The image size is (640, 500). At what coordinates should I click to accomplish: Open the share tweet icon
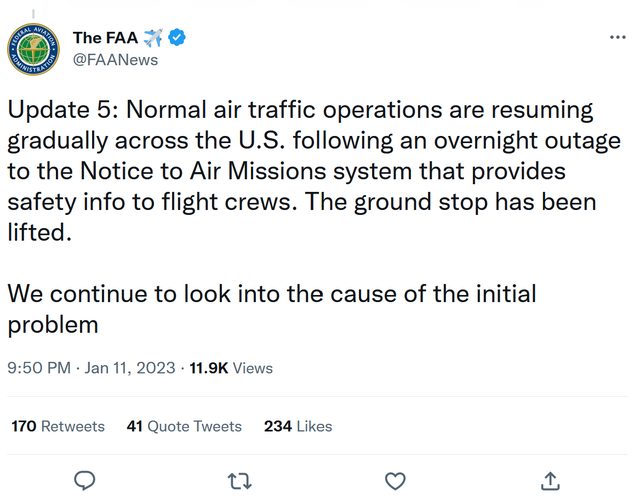(550, 481)
